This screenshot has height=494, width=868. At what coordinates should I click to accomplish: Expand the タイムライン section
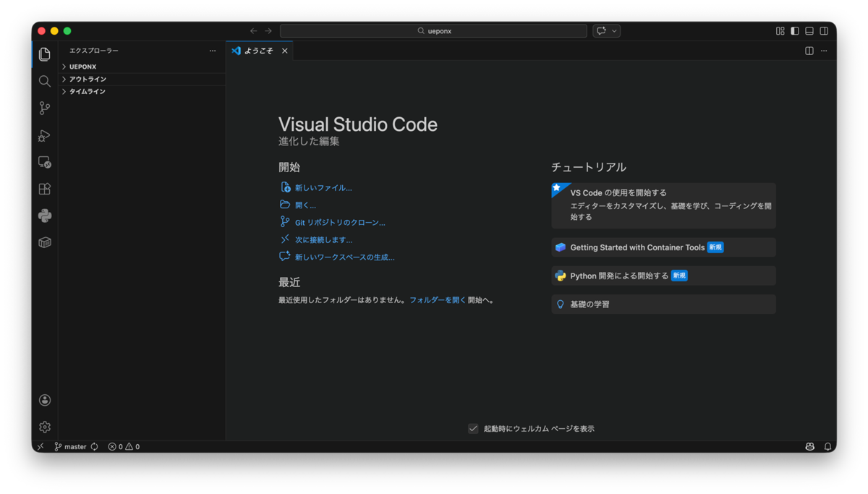(x=142, y=92)
